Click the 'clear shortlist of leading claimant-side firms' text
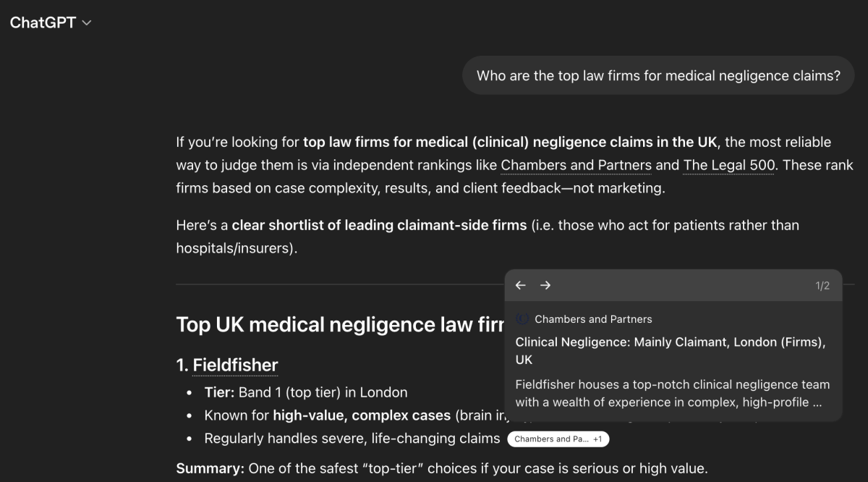Viewport: 868px width, 482px height. tap(379, 225)
